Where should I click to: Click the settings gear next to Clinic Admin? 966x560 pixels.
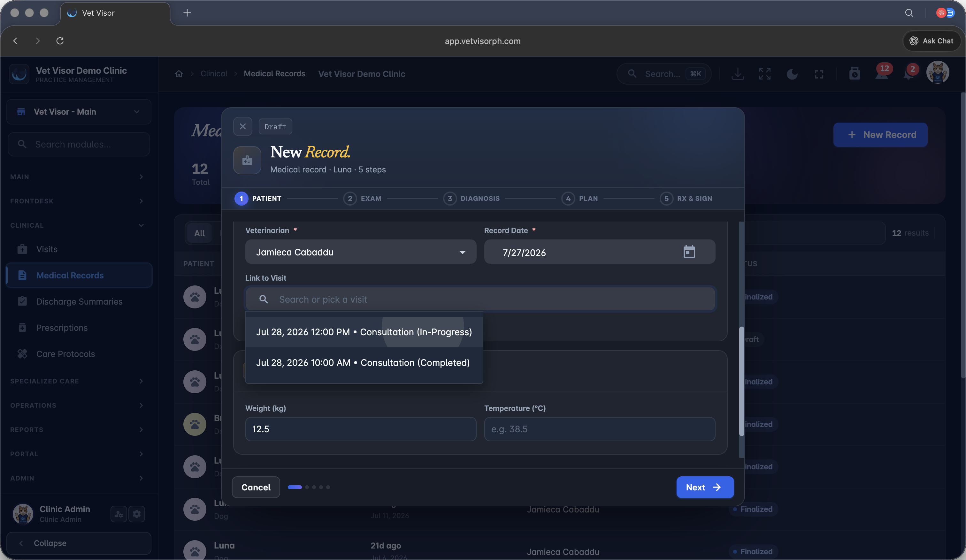[x=137, y=514]
